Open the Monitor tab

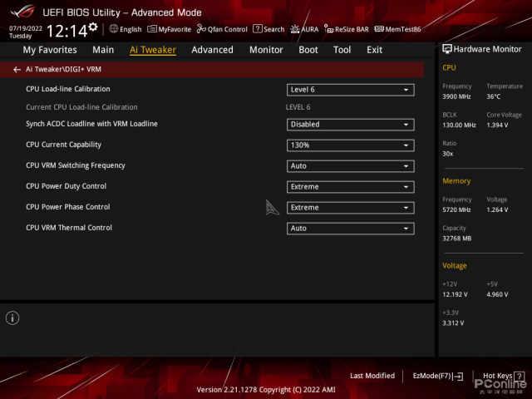click(266, 50)
